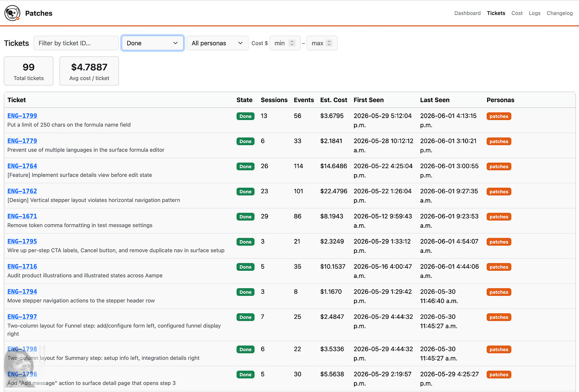Click the Est. Cost column header

(x=334, y=100)
